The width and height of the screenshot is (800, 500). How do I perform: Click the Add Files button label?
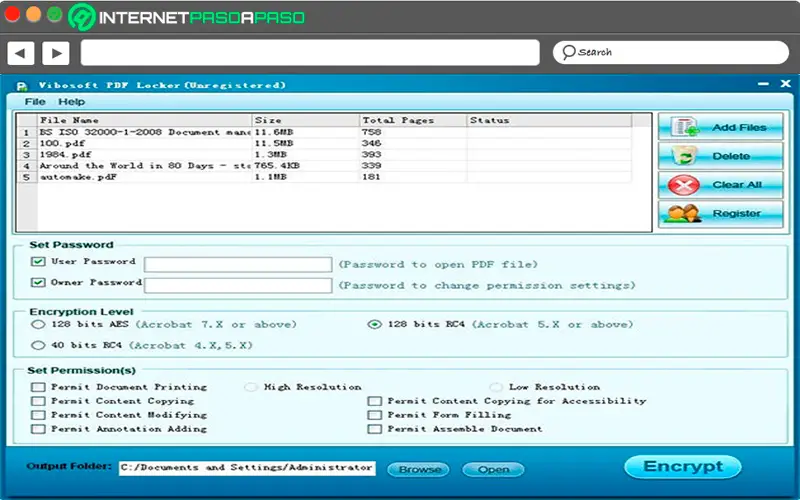(739, 128)
